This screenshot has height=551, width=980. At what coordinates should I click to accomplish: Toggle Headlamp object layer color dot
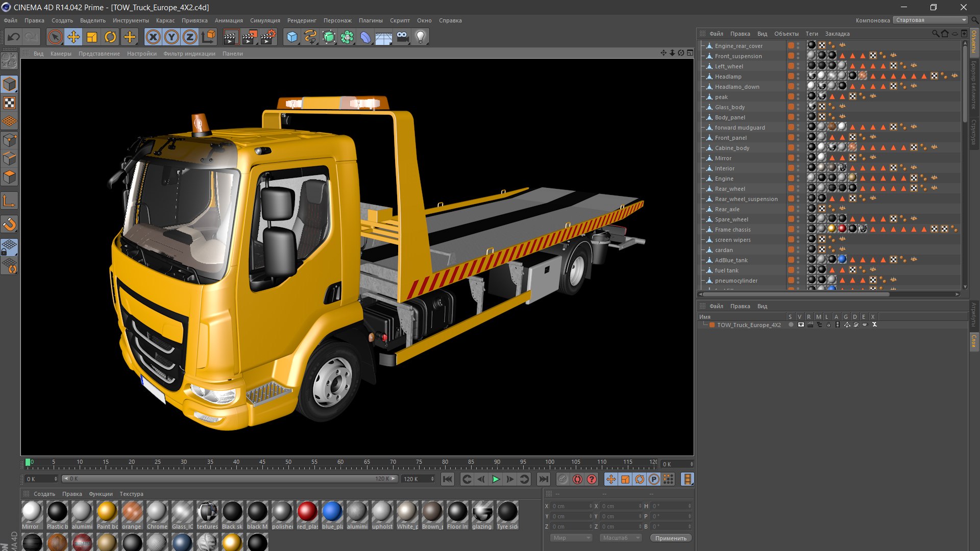(x=791, y=77)
